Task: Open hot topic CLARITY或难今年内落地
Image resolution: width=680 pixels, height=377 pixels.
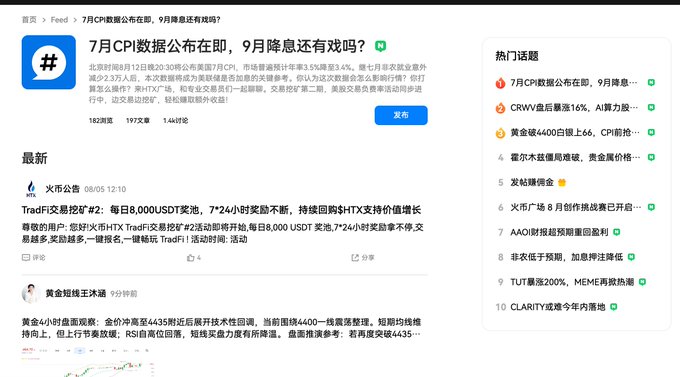Action: click(x=558, y=307)
